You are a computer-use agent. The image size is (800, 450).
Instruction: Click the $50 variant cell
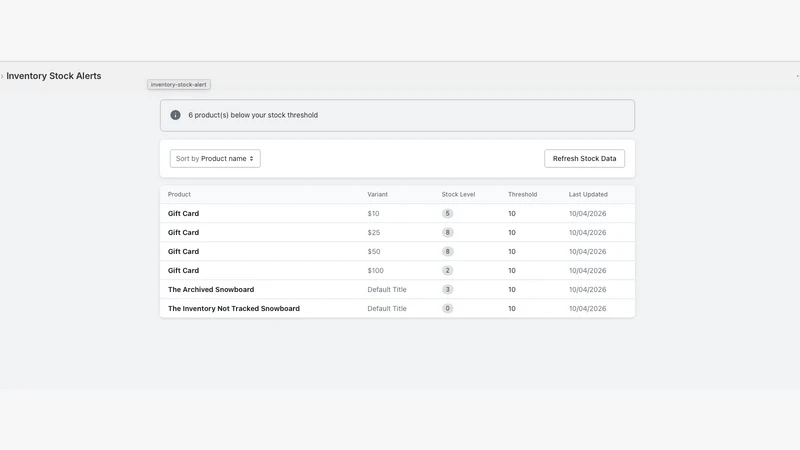tap(374, 252)
